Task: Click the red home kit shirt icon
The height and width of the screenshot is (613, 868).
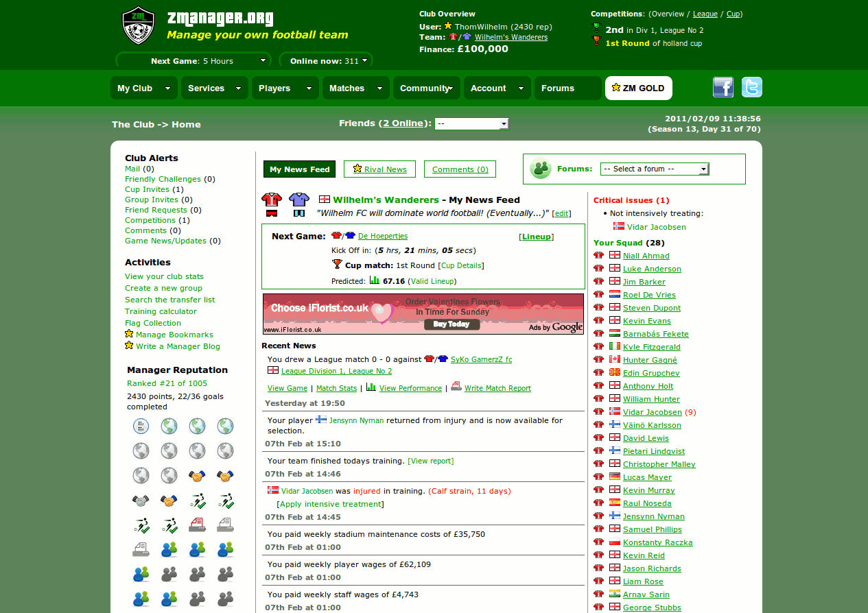Action: coord(272,200)
